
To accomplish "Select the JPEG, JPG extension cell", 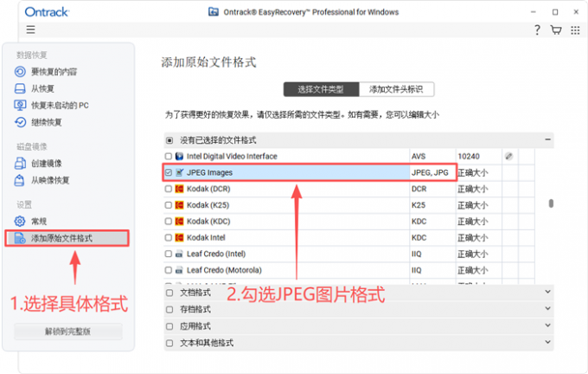I will point(432,173).
